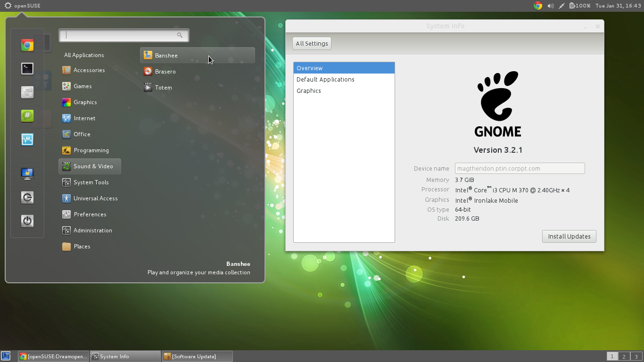644x362 pixels.
Task: Click the Chrome tray icon in panel
Action: tap(537, 6)
